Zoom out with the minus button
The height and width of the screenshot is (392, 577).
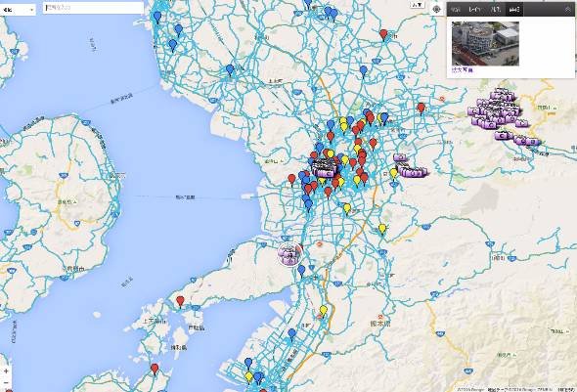[6, 383]
